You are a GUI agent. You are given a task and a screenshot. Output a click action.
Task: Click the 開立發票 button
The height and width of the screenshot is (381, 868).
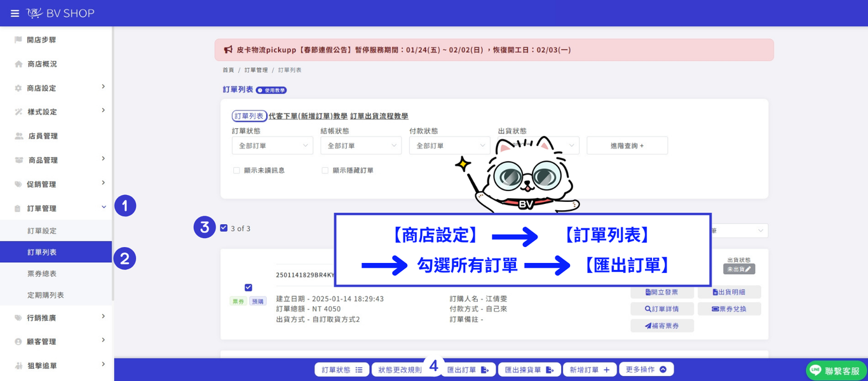[662, 292]
